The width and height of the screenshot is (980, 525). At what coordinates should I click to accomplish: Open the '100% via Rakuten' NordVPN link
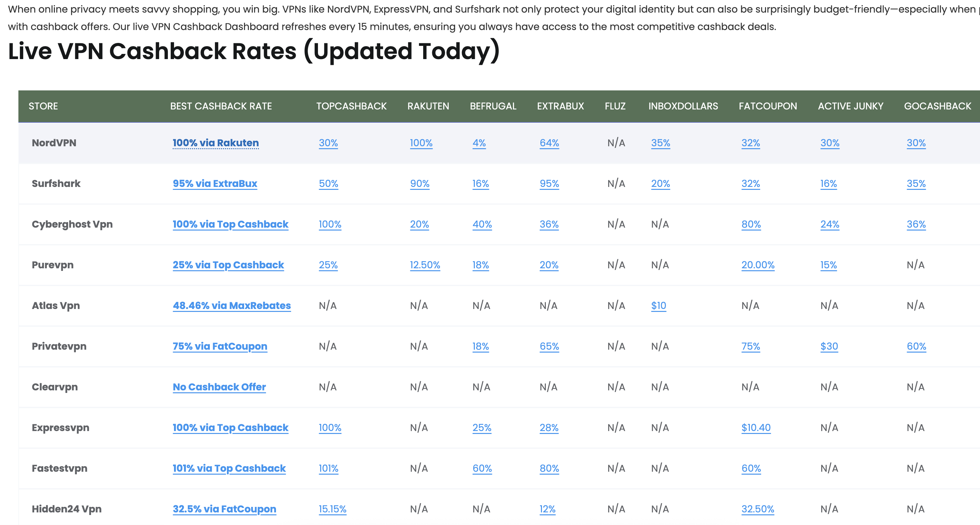(x=216, y=143)
